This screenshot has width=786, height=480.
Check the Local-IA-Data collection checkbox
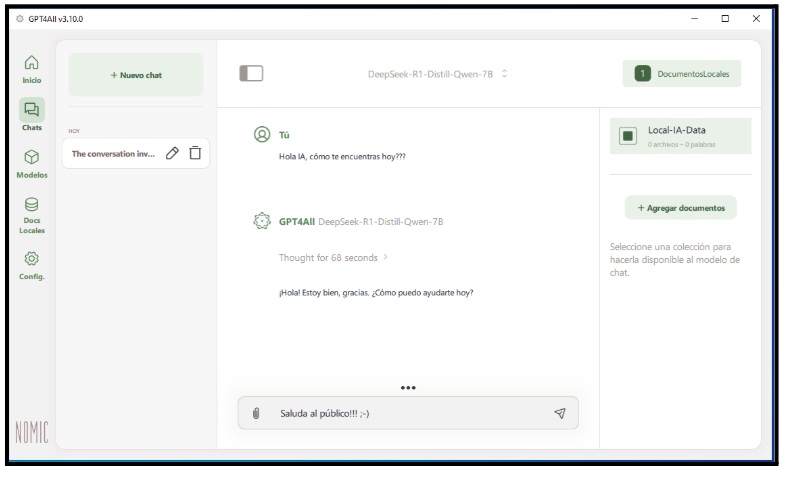tap(628, 136)
